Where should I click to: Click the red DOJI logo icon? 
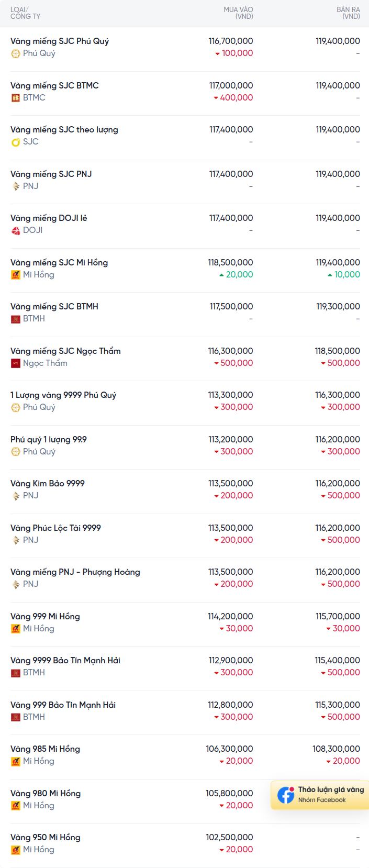coord(16,230)
